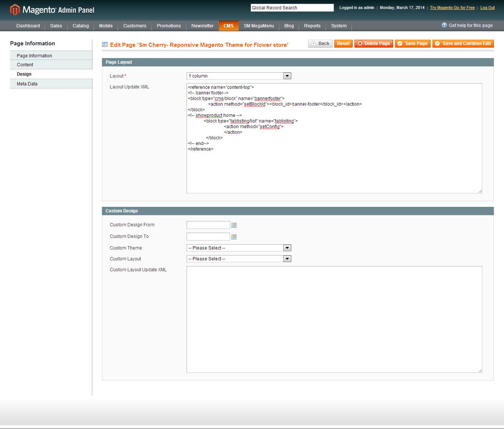Open the Newsletter menu
Screen dimensions: 504x429
click(203, 26)
